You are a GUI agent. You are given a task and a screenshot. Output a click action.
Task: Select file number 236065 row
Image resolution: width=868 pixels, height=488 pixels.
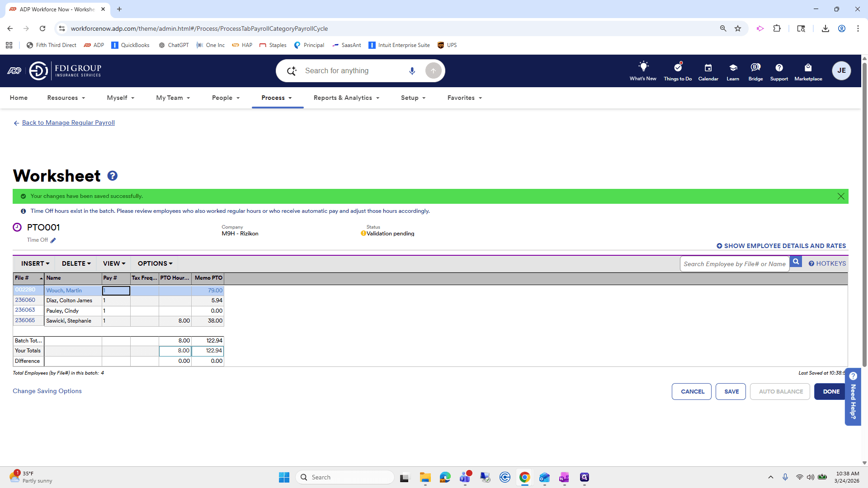25,320
